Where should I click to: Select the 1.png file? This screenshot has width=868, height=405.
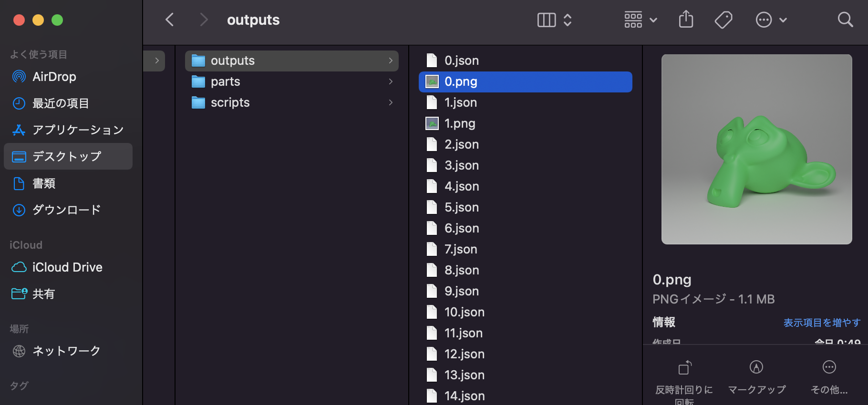pos(460,123)
